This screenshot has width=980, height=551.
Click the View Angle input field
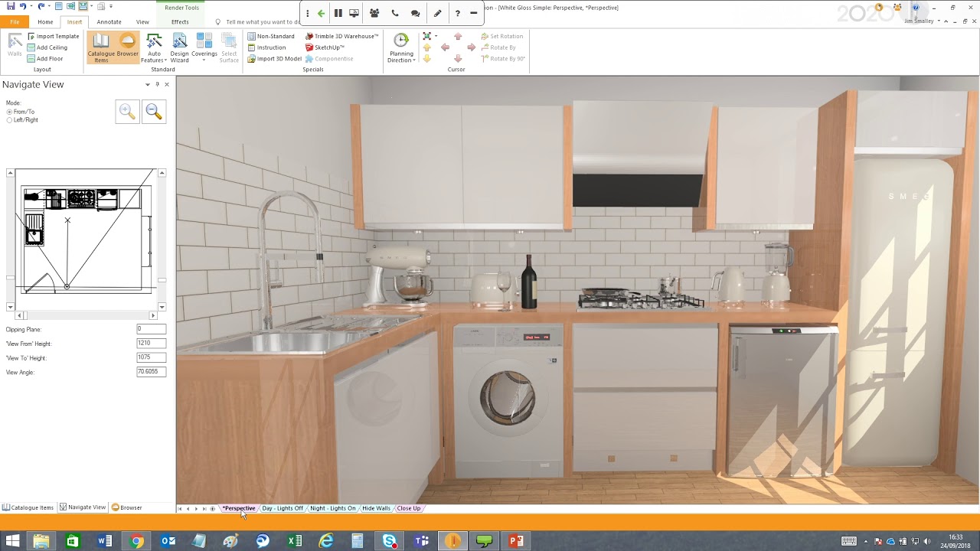coord(151,372)
